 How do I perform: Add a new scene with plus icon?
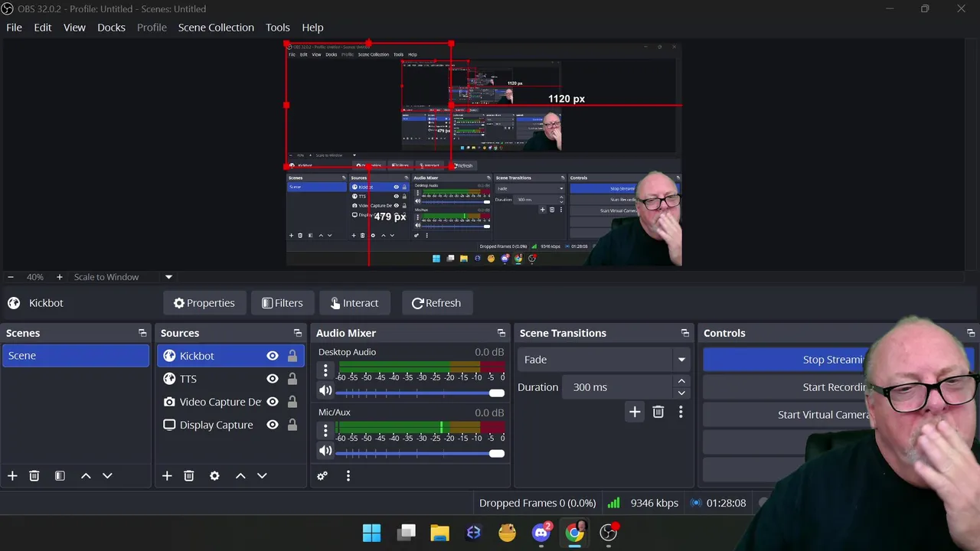(12, 476)
